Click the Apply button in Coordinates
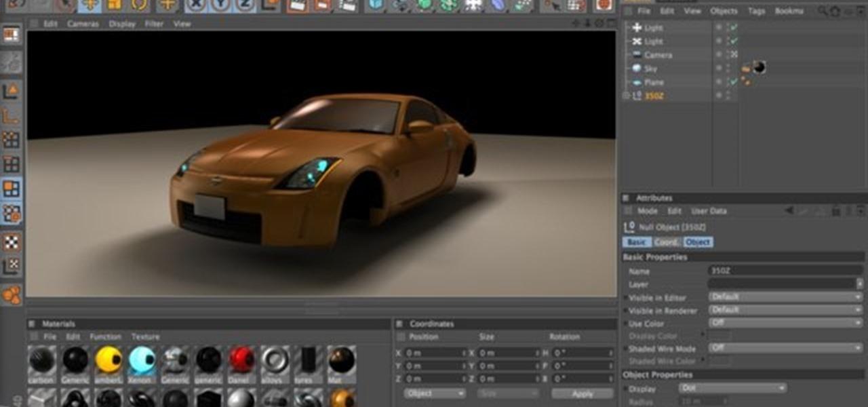 [583, 393]
